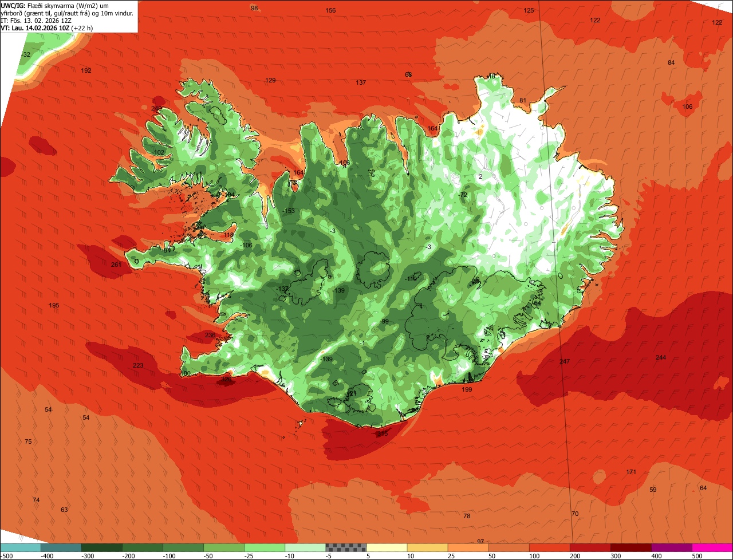Click the title text "UWC/IG: Flæði skynvarma"

(37, 5)
